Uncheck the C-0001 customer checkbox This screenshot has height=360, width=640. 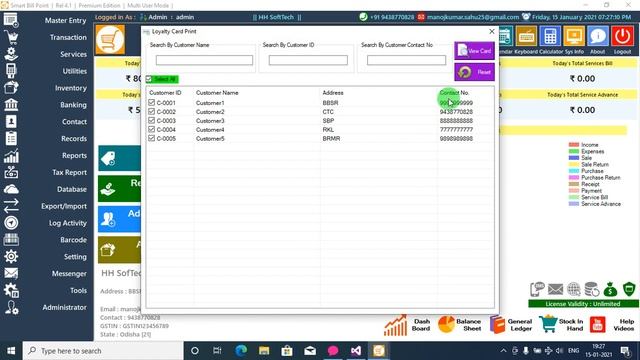pyautogui.click(x=151, y=102)
